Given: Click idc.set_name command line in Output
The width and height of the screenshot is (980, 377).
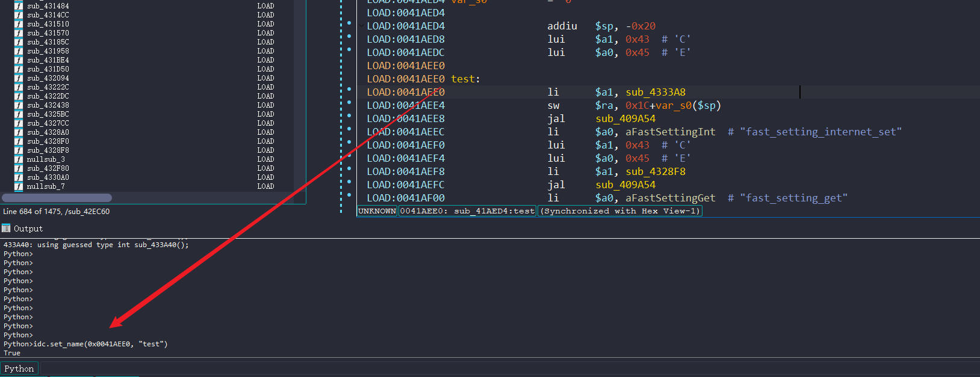Looking at the screenshot, I should [x=85, y=345].
